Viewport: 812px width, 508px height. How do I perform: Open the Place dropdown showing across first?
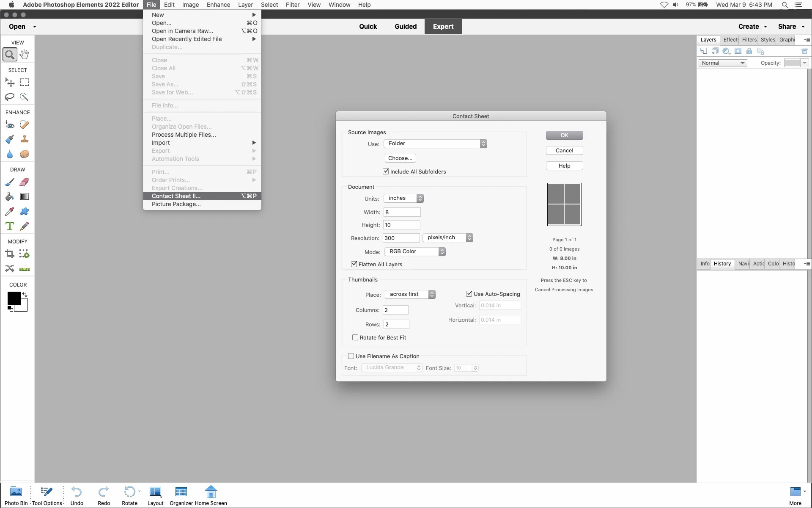coord(410,294)
